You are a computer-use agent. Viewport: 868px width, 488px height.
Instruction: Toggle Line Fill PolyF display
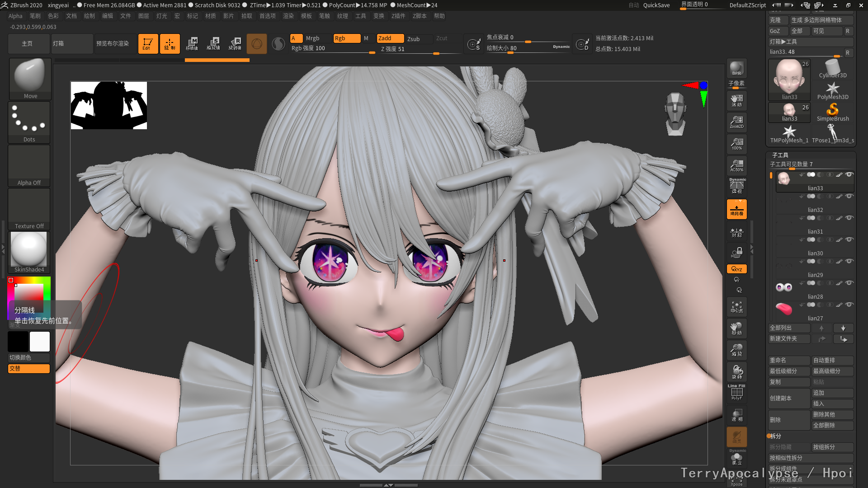tap(736, 392)
